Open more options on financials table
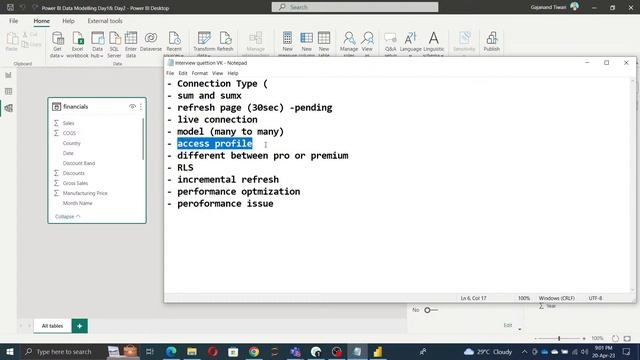Viewport: 640px width, 360px height. [141, 107]
